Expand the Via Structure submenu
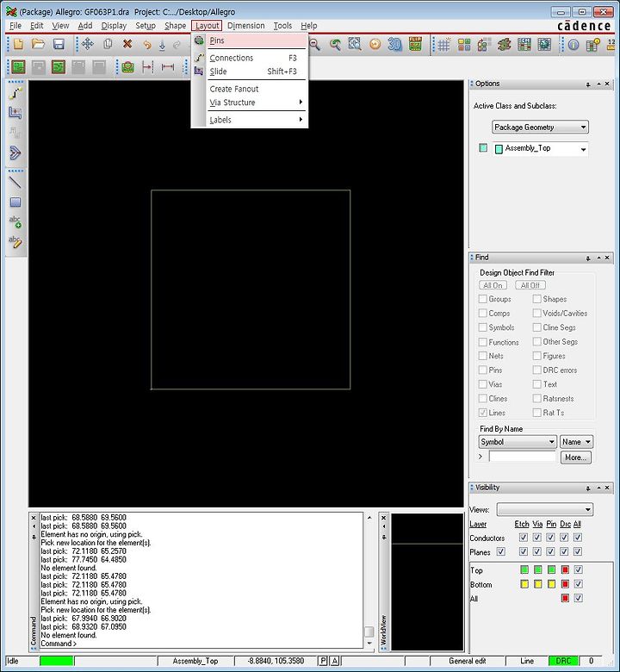This screenshot has width=620, height=672. point(257,103)
